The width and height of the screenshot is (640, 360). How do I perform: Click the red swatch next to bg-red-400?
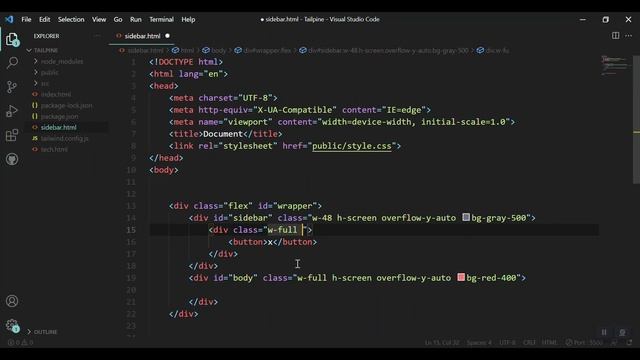pyautogui.click(x=461, y=278)
